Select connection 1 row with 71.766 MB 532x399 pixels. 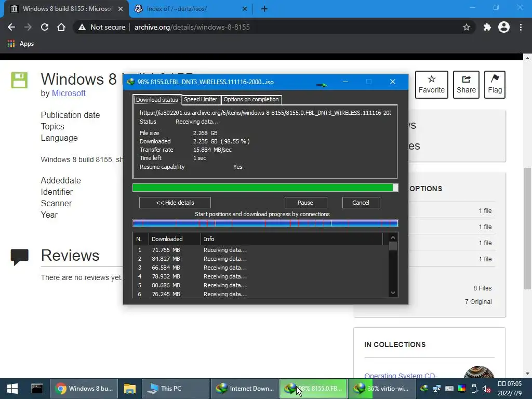coord(261,250)
